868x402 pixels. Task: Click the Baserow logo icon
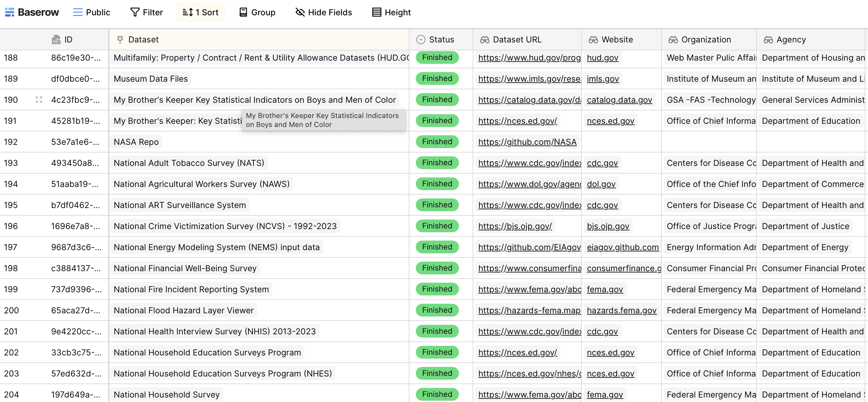click(x=10, y=12)
